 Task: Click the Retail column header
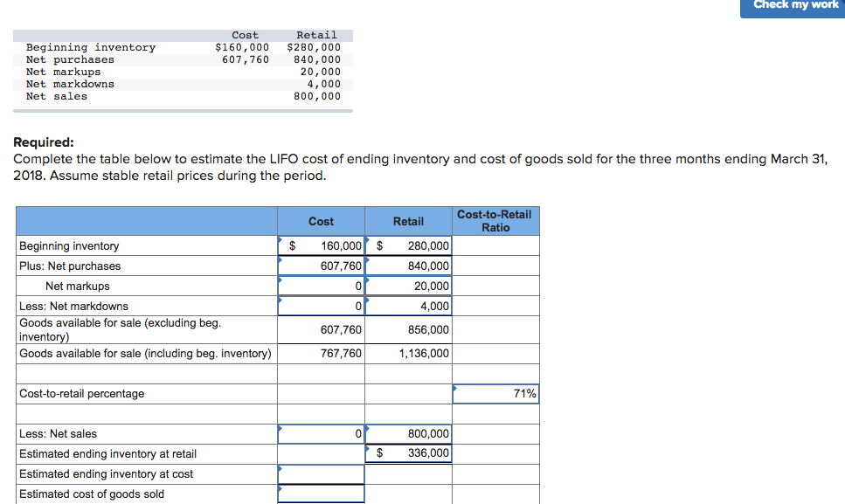pyautogui.click(x=408, y=221)
